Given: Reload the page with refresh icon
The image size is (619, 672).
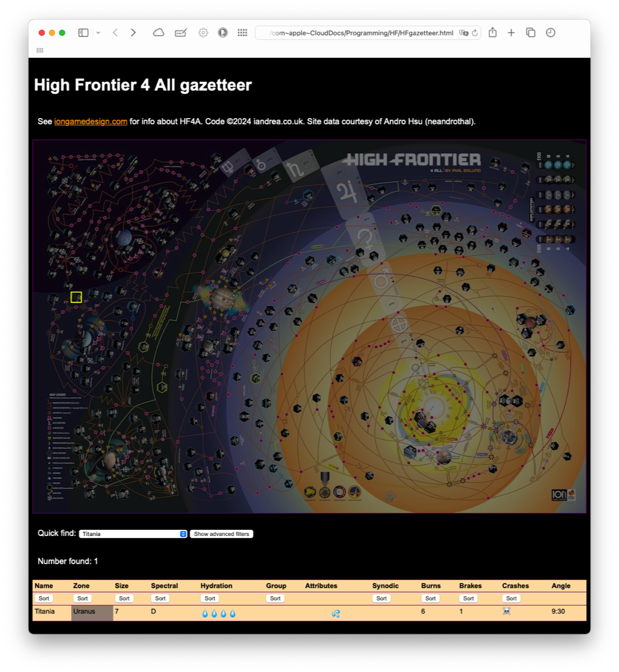Looking at the screenshot, I should point(475,33).
